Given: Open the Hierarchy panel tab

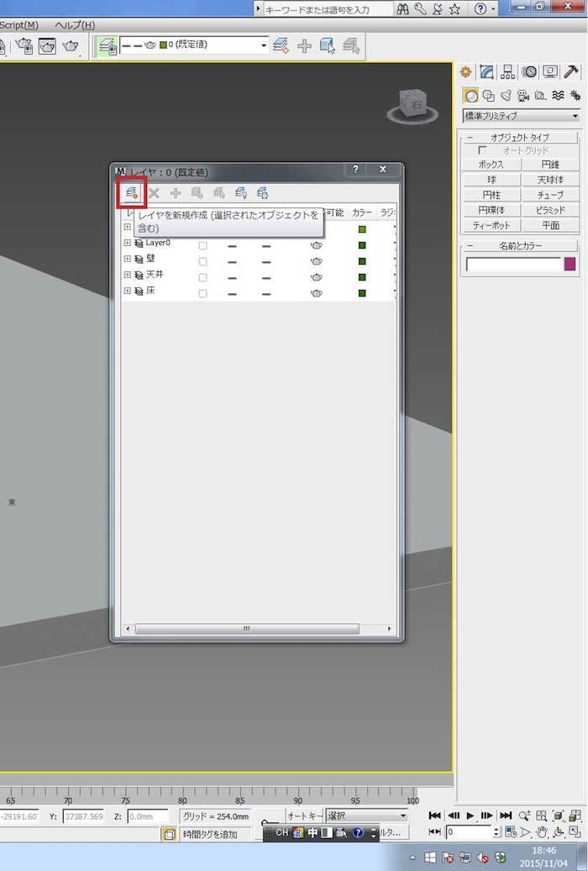Looking at the screenshot, I should pyautogui.click(x=508, y=72).
